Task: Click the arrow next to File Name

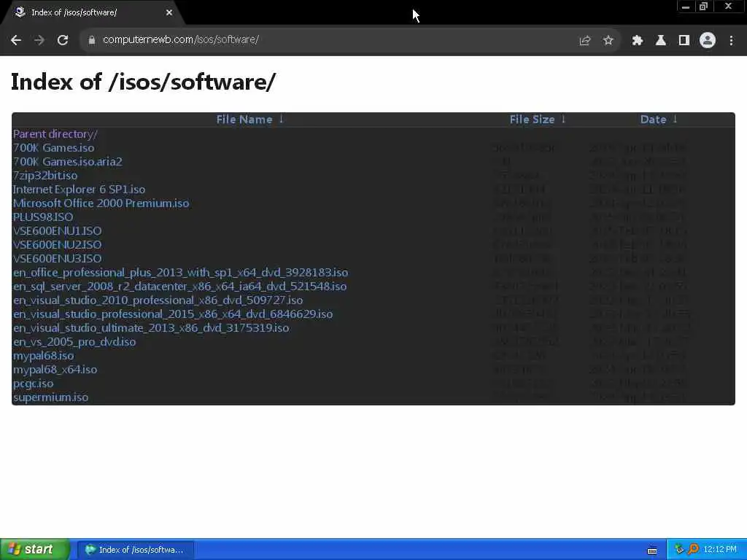Action: pos(281,119)
